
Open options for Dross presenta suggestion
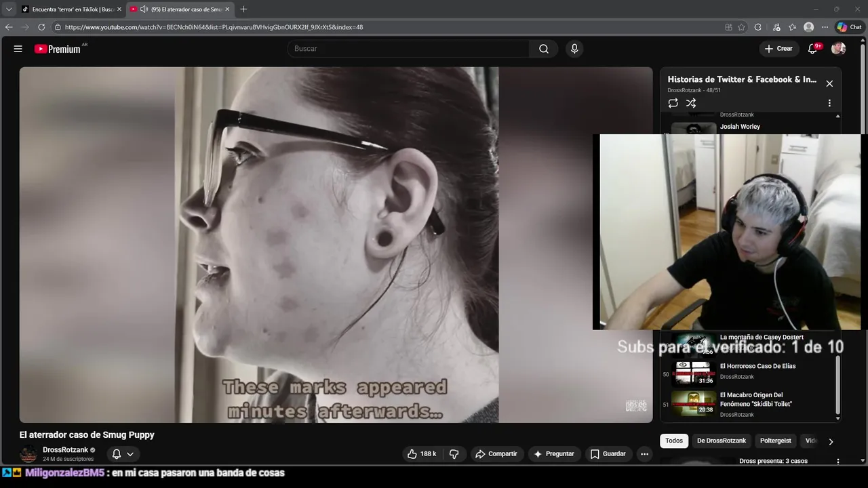tap(838, 461)
